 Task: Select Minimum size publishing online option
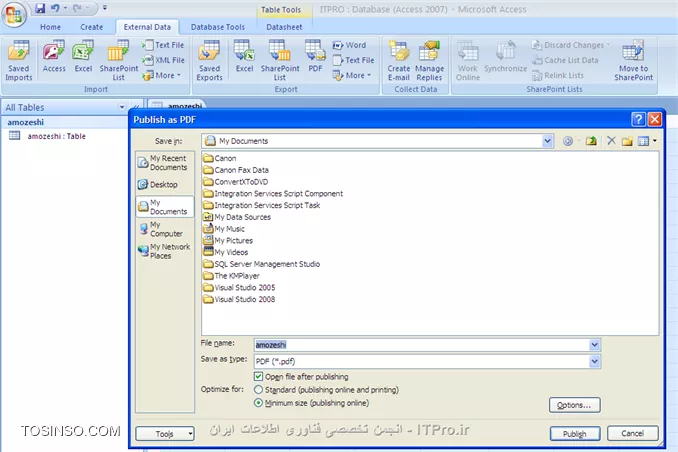[258, 403]
